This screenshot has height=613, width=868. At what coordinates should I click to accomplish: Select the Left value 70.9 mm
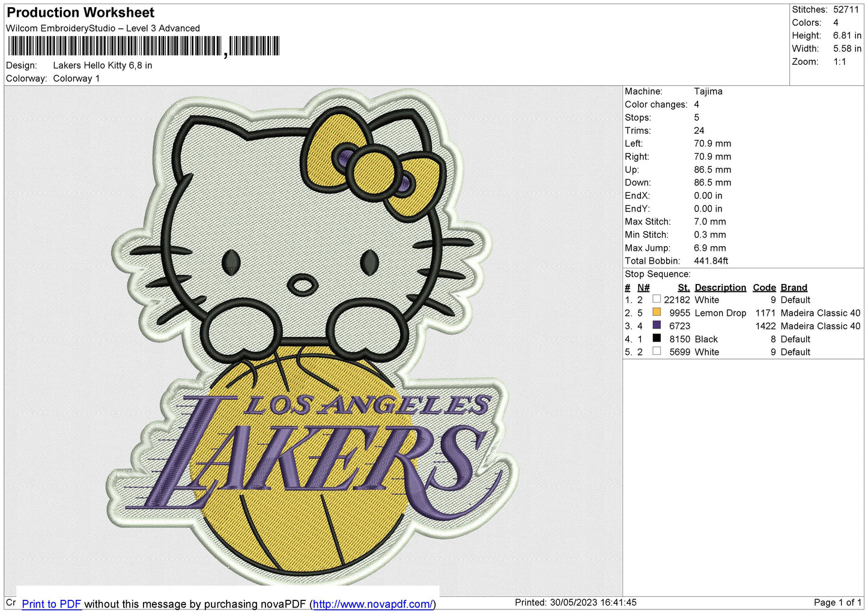[712, 143]
